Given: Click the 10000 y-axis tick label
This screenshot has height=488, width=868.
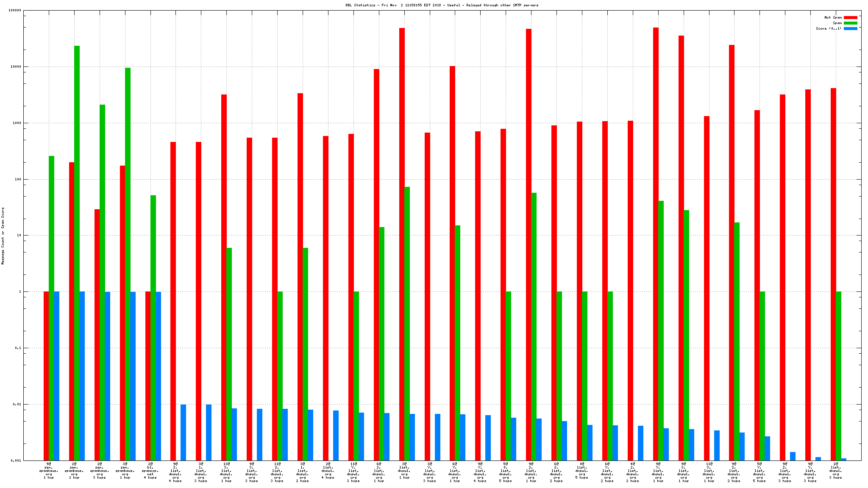Looking at the screenshot, I should click(15, 67).
